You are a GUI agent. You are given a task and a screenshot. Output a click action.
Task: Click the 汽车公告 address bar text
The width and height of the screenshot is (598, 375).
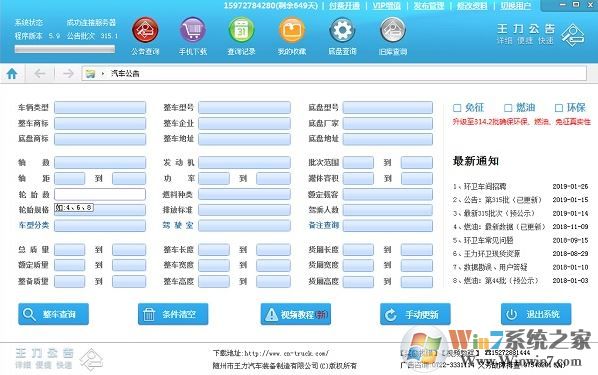point(125,74)
